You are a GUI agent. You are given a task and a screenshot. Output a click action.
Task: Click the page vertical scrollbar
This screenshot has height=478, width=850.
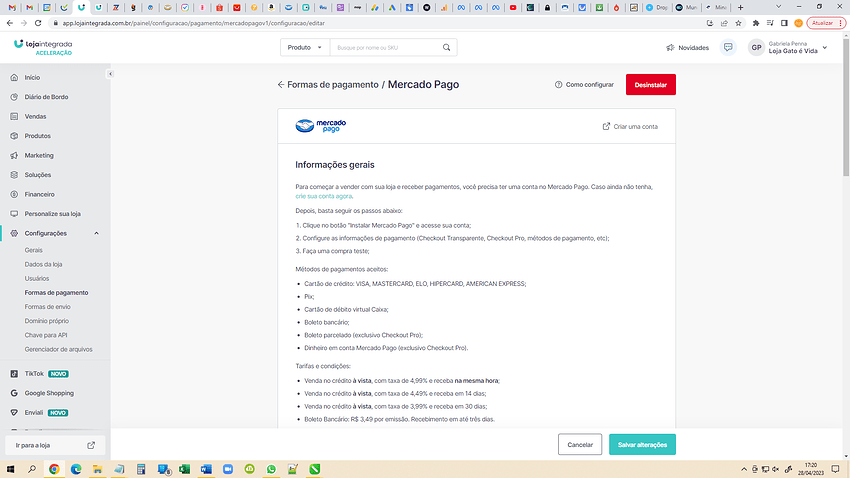pos(846,108)
